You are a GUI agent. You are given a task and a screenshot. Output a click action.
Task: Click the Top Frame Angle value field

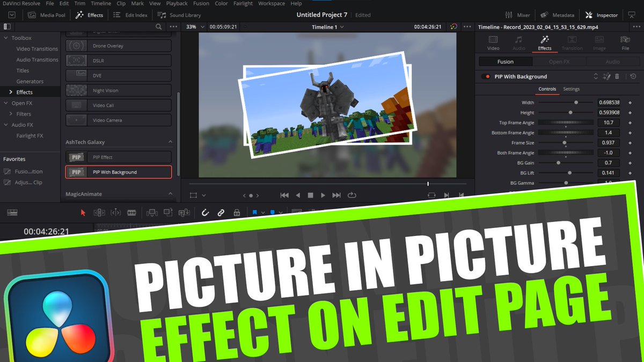609,123
